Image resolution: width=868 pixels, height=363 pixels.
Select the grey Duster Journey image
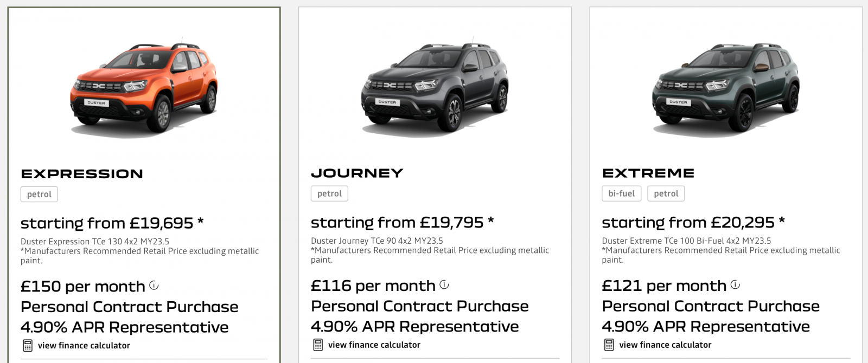435,88
